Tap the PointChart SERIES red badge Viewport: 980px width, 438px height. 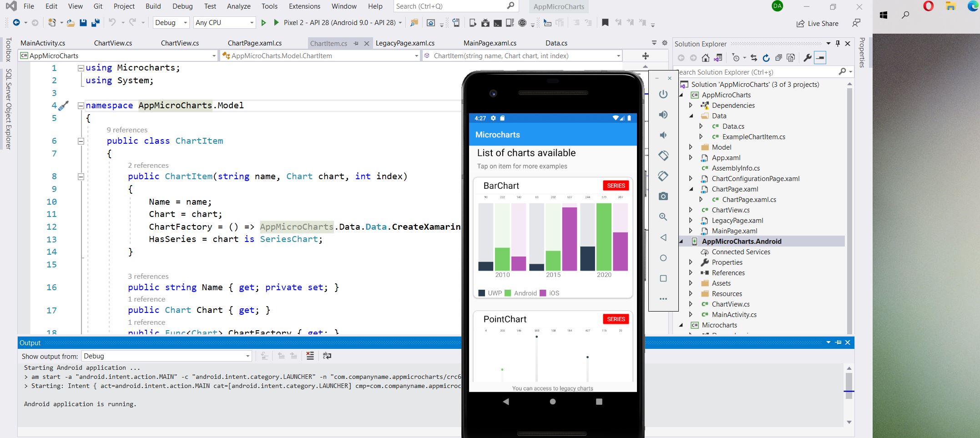616,319
